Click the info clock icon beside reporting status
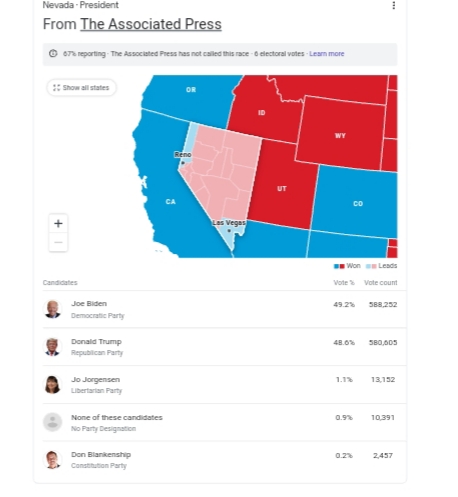458x497 pixels. pyautogui.click(x=53, y=54)
